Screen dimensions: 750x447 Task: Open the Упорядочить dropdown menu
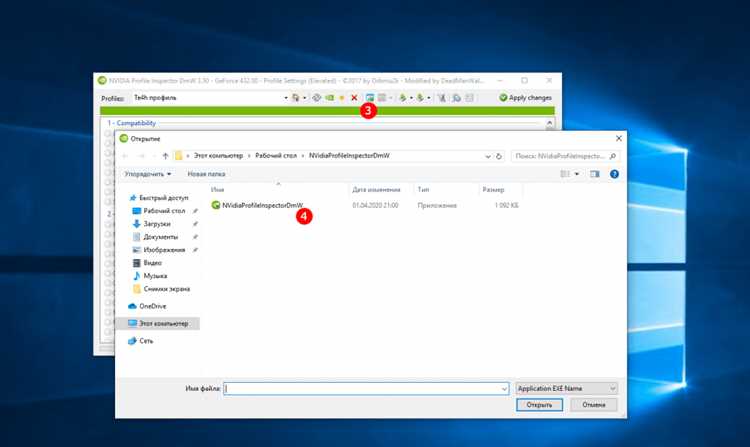pos(148,174)
